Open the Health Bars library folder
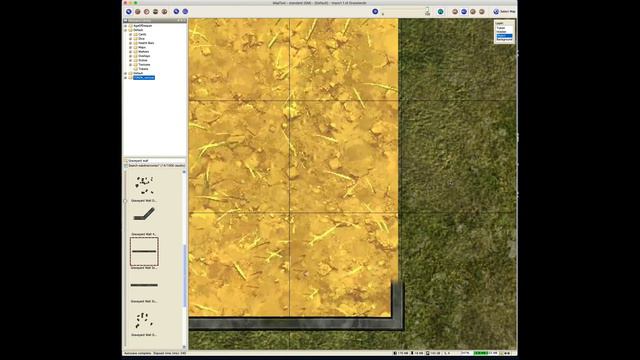Image resolution: width=640 pixels, height=360 pixels. click(146, 43)
